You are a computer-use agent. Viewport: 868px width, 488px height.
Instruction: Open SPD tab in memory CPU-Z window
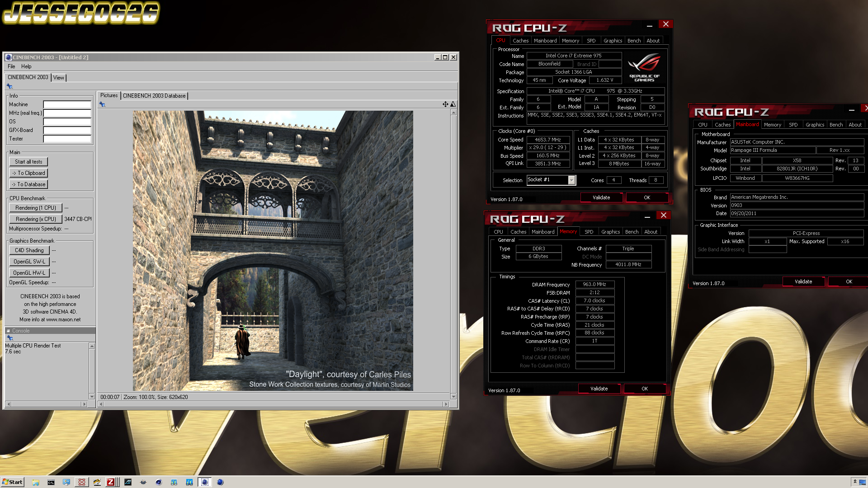589,232
